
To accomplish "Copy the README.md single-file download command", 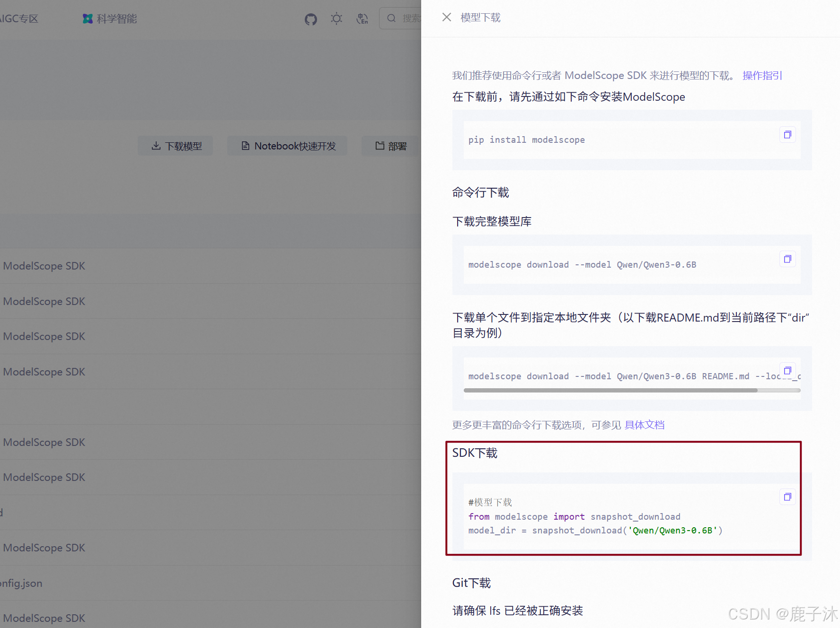I will pos(787,370).
